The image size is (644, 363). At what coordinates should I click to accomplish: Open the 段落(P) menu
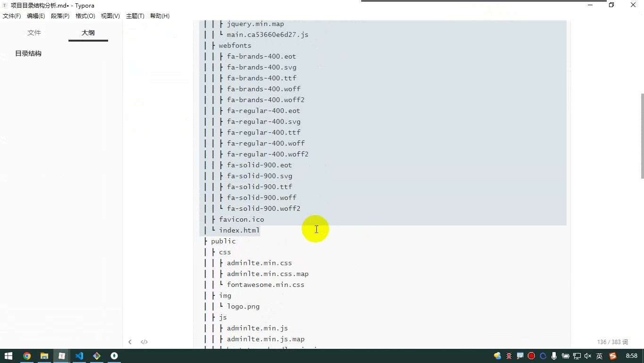(x=60, y=16)
